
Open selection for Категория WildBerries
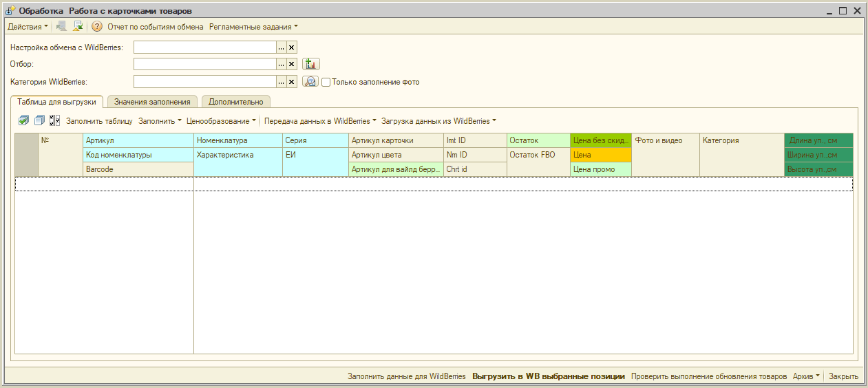pos(281,82)
